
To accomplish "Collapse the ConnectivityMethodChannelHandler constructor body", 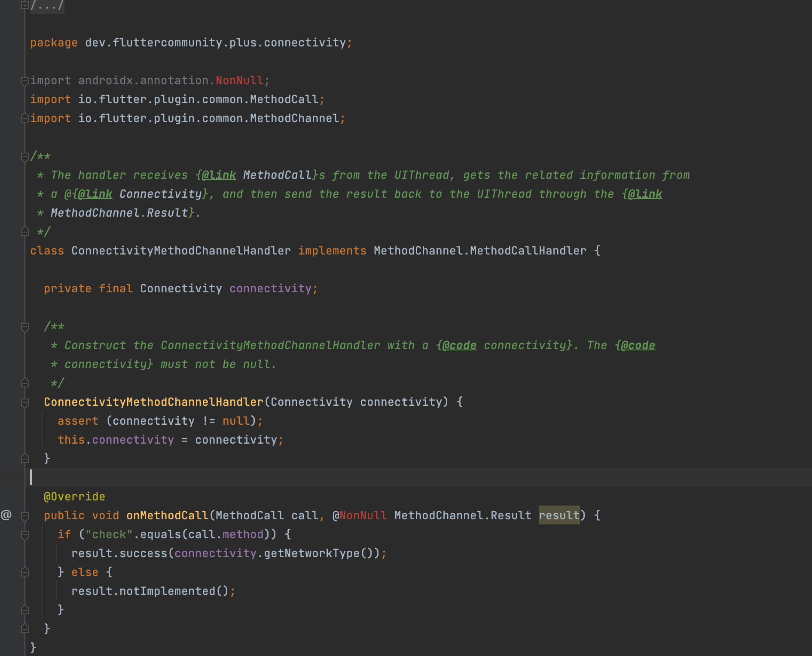I will (25, 402).
